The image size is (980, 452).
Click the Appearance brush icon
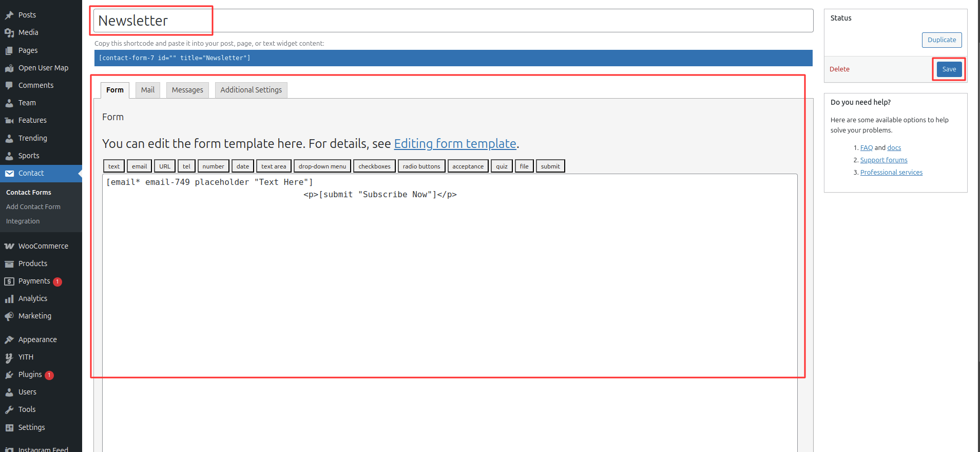[x=9, y=340]
